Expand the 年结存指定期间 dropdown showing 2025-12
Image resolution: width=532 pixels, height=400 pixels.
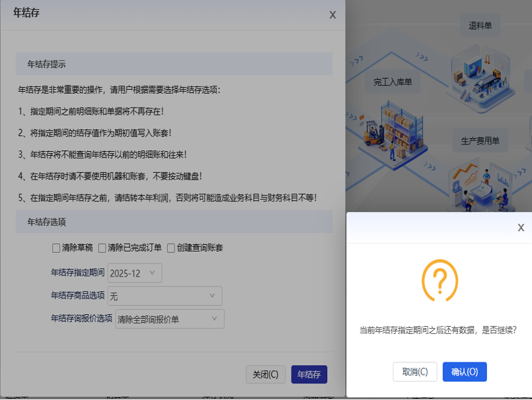click(x=135, y=273)
